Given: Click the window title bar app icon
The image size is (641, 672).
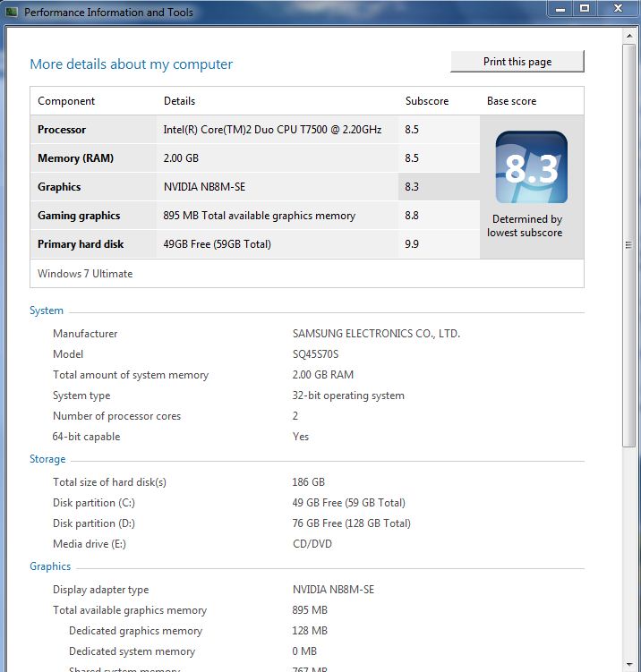Looking at the screenshot, I should pyautogui.click(x=12, y=12).
